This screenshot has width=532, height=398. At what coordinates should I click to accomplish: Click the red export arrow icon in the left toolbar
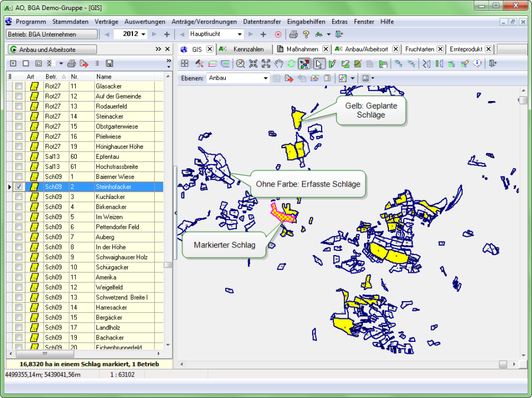pos(83,63)
